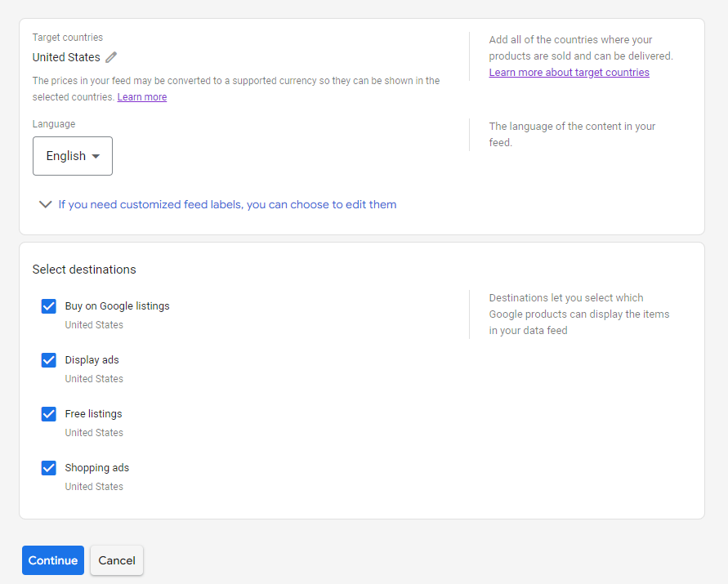Click the 'United States' target country value
The image size is (728, 584).
[66, 57]
